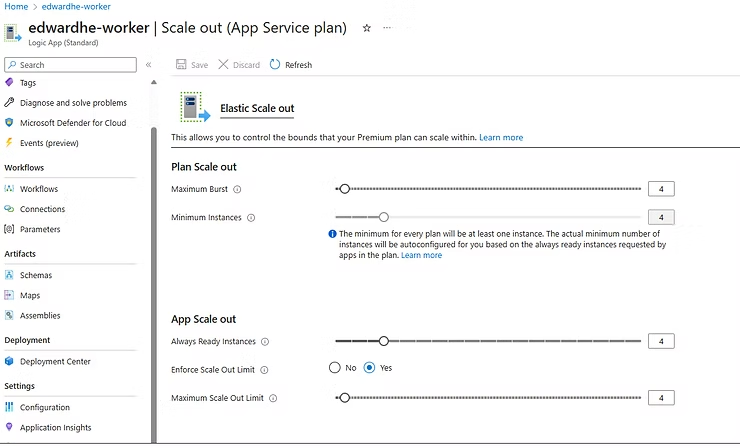This screenshot has height=448, width=740.
Task: Click the info icon next to Enforce Scale Out Limit
Action: pos(264,370)
